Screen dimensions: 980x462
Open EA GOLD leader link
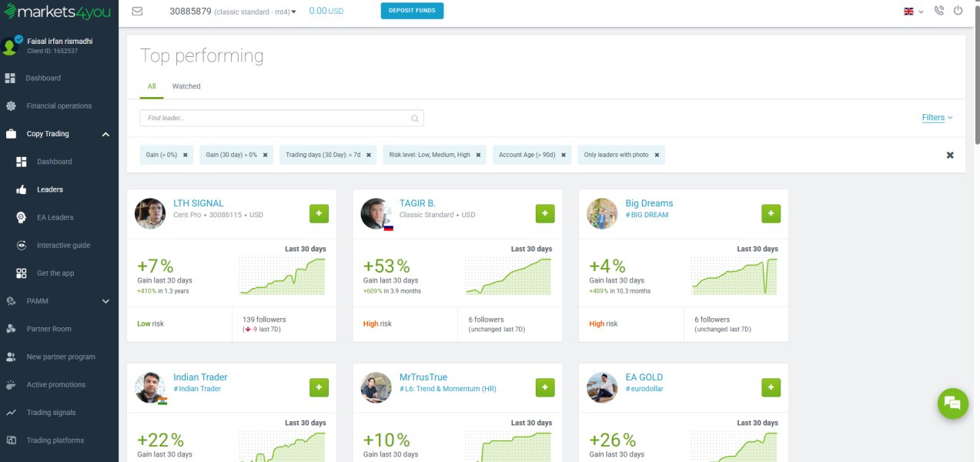click(644, 377)
